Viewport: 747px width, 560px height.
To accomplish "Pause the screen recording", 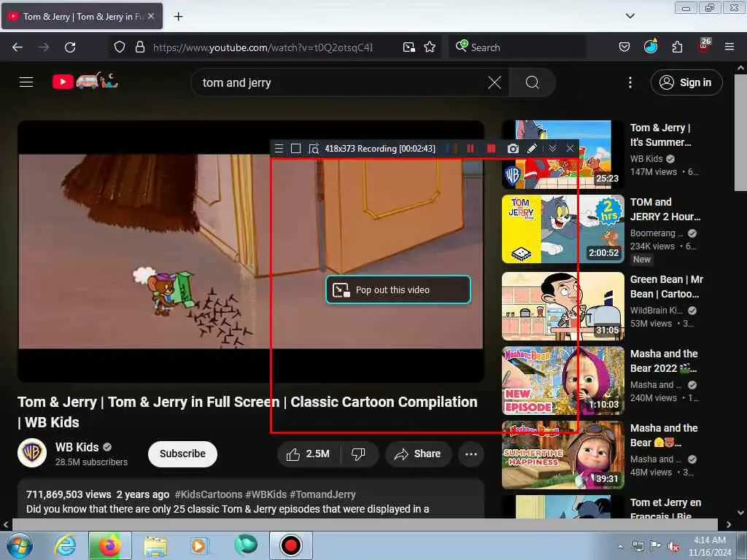I will tap(471, 149).
